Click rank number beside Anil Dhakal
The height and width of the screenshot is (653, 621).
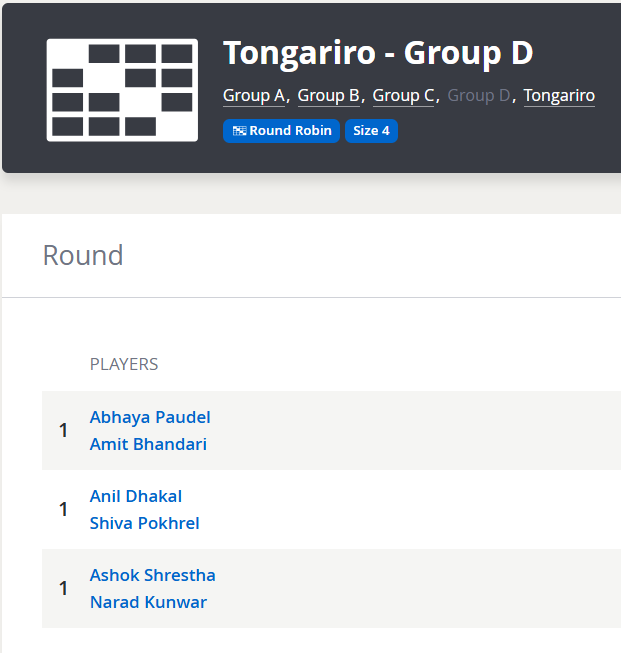pyautogui.click(x=64, y=510)
